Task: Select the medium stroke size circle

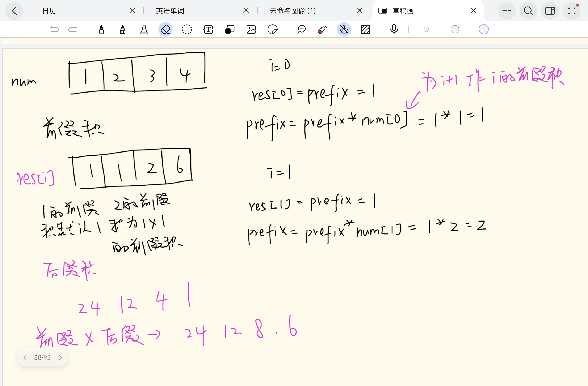Action: point(455,29)
